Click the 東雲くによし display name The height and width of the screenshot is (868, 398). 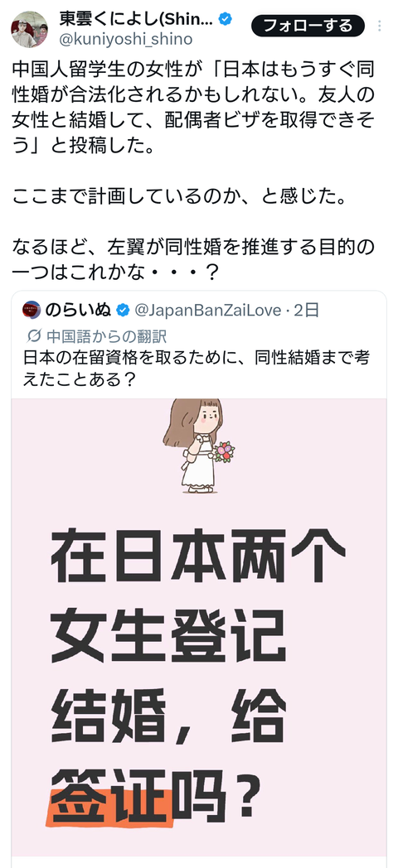136,19
